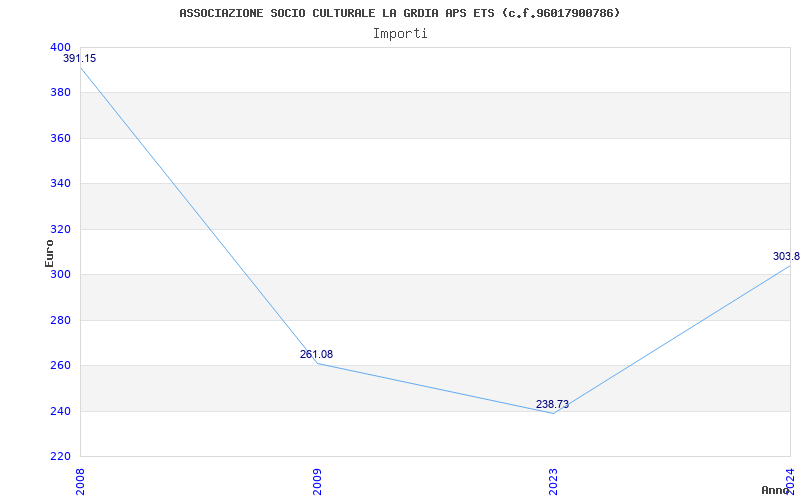Click the 240 y-axis tick label
This screenshot has width=800, height=500.
click(x=60, y=411)
